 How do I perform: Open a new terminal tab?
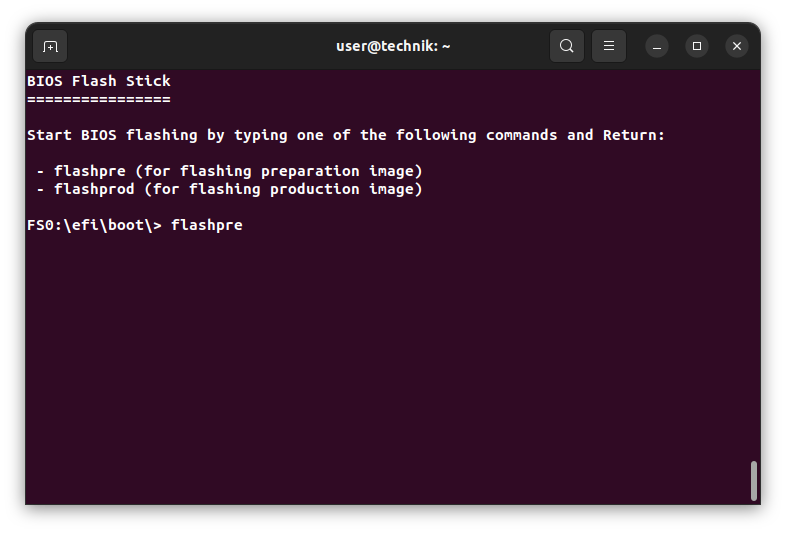50,46
